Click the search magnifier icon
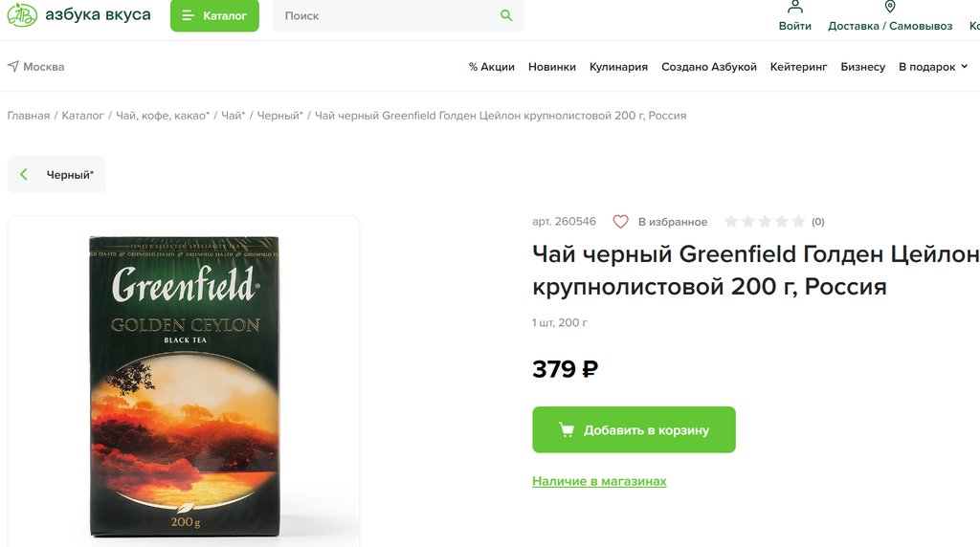This screenshot has height=547, width=980. [x=506, y=15]
